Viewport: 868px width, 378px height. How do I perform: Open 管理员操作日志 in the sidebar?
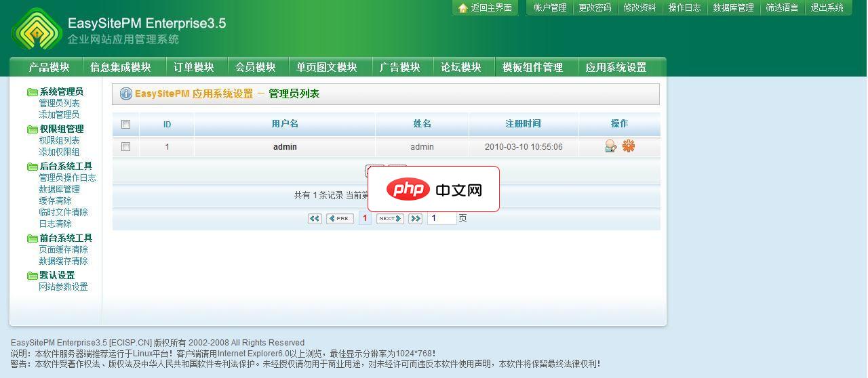tap(67, 178)
